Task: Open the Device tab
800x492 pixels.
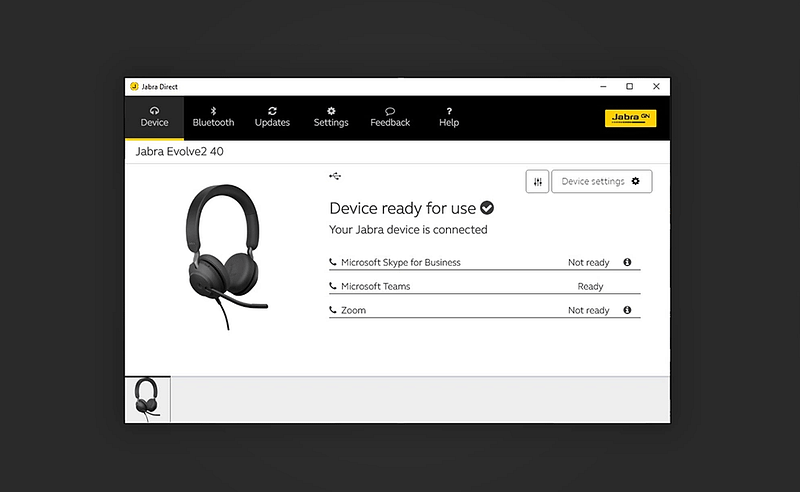Action: pyautogui.click(x=154, y=117)
